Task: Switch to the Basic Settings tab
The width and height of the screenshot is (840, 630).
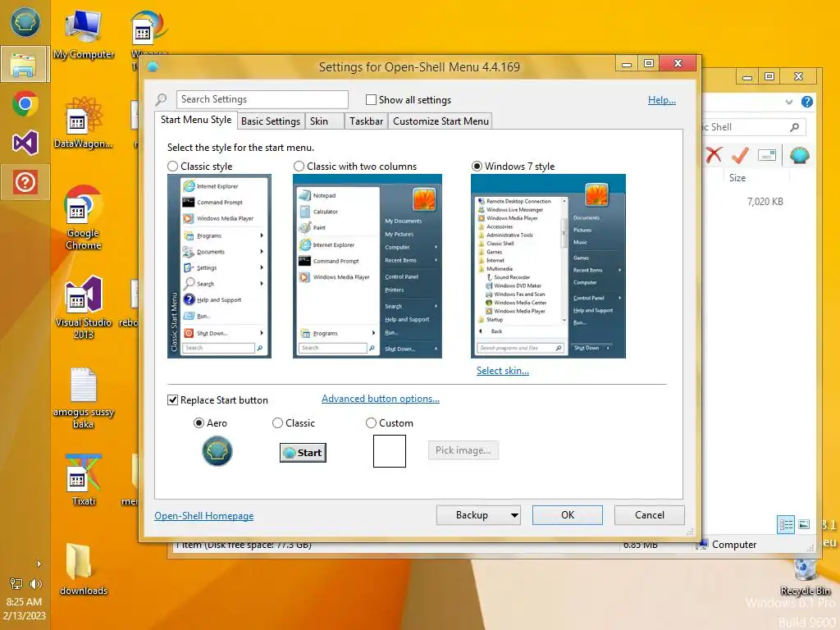Action: coord(271,121)
